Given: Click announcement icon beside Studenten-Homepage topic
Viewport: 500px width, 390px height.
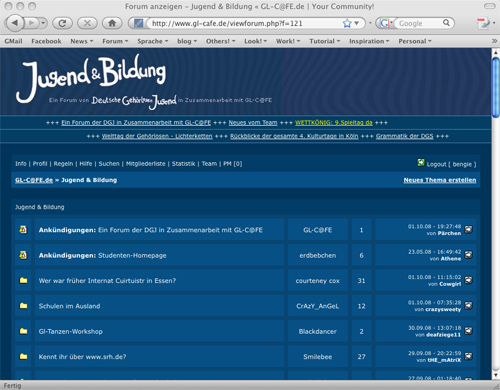Looking at the screenshot, I should tap(23, 255).
